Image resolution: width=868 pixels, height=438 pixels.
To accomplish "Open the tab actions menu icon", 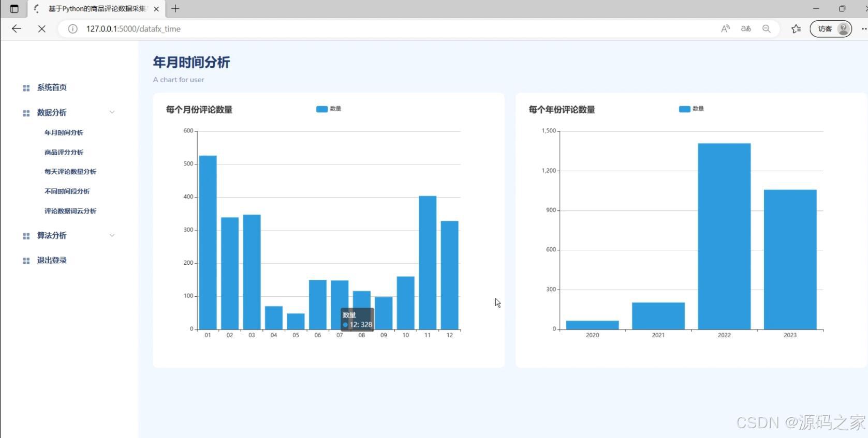I will (x=14, y=9).
